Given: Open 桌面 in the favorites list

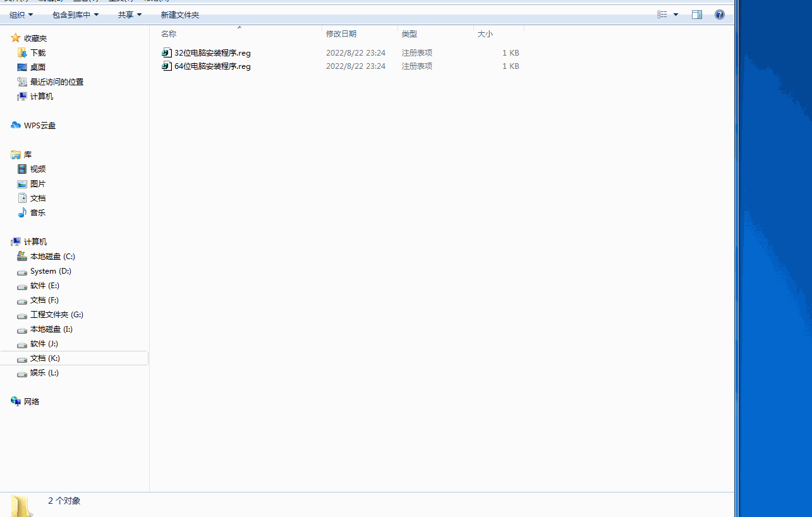Looking at the screenshot, I should click(32, 67).
